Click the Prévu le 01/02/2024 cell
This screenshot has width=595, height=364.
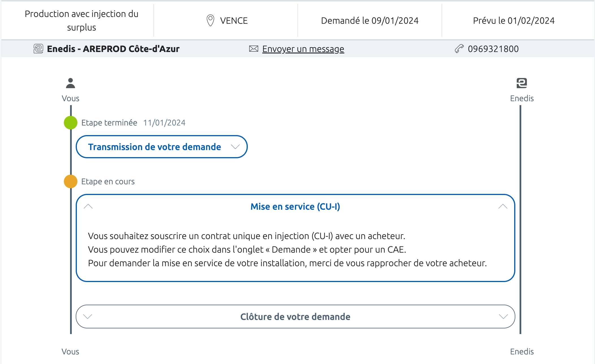pyautogui.click(x=514, y=21)
